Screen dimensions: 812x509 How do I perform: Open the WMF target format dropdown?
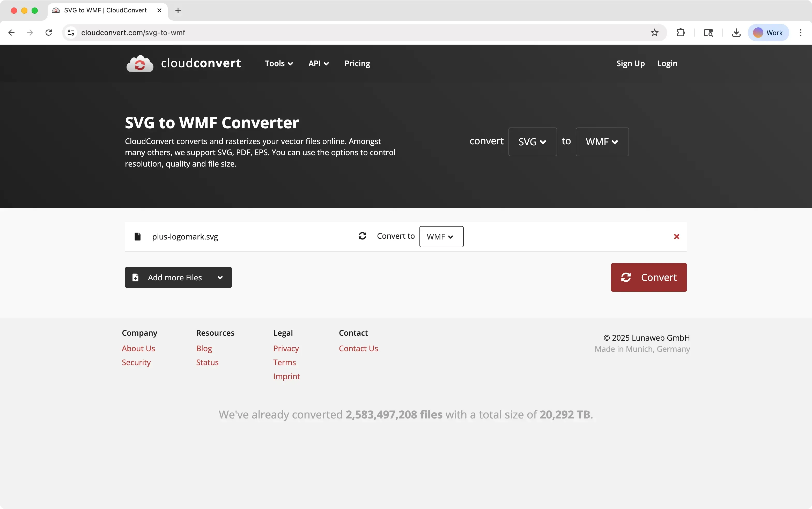pos(602,142)
